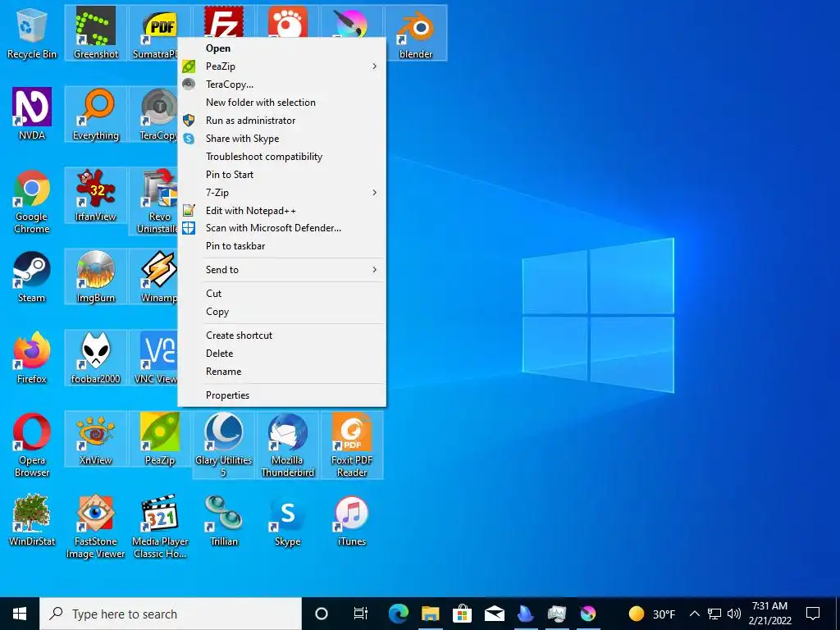Screen dimensions: 840x630
Task: Select the Opera Browser desktop icon
Action: (32, 445)
